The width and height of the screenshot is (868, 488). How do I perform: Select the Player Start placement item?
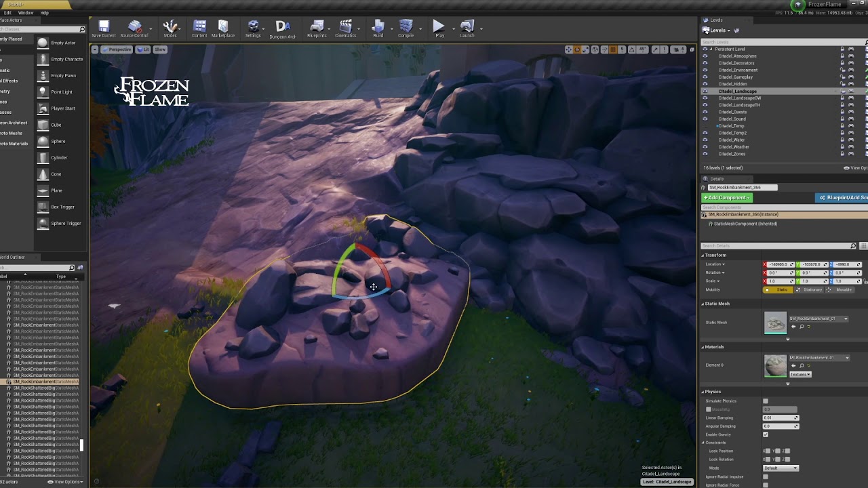click(x=60, y=108)
